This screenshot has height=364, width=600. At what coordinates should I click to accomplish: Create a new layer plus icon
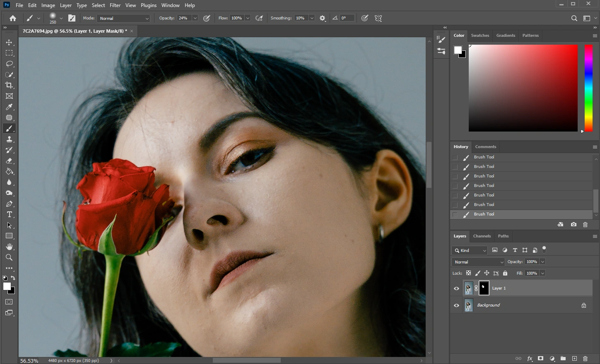pyautogui.click(x=574, y=359)
